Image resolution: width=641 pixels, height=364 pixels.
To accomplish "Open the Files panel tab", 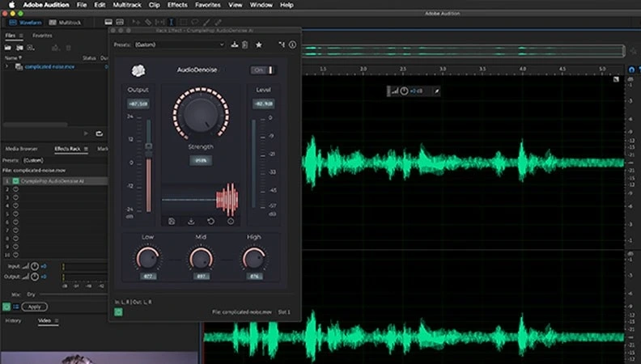I will pyautogui.click(x=11, y=36).
